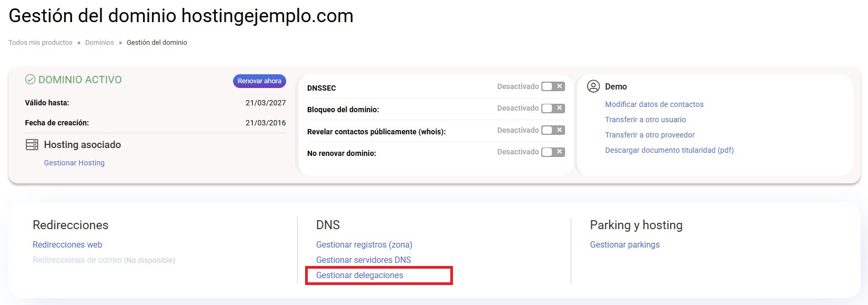
Task: Enable the Bloqueo del dominio switch
Action: 553,108
